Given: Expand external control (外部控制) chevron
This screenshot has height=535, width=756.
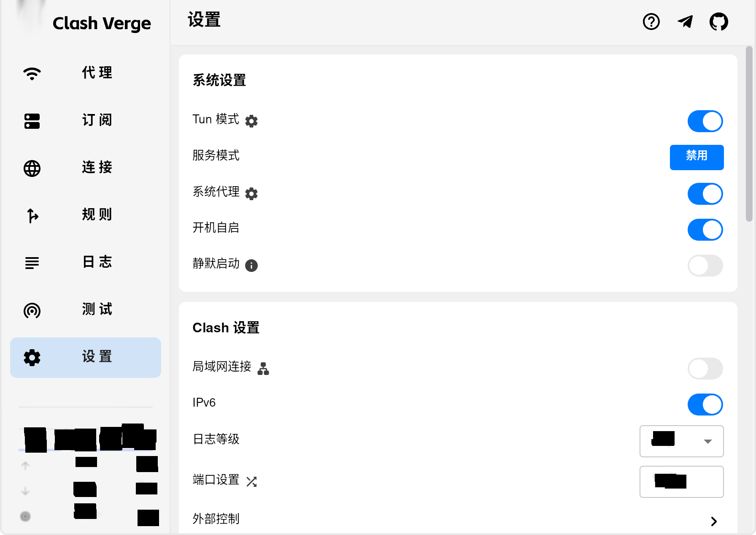Looking at the screenshot, I should (x=714, y=521).
